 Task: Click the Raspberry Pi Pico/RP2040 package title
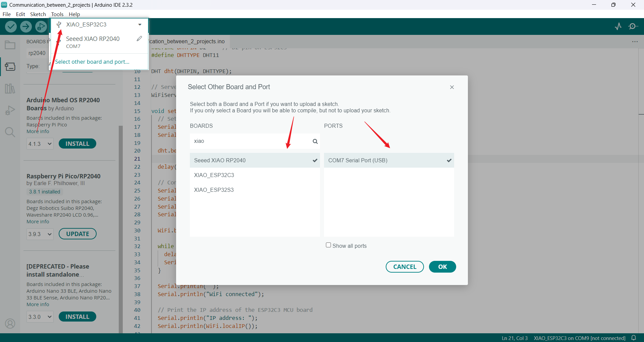[x=63, y=176]
